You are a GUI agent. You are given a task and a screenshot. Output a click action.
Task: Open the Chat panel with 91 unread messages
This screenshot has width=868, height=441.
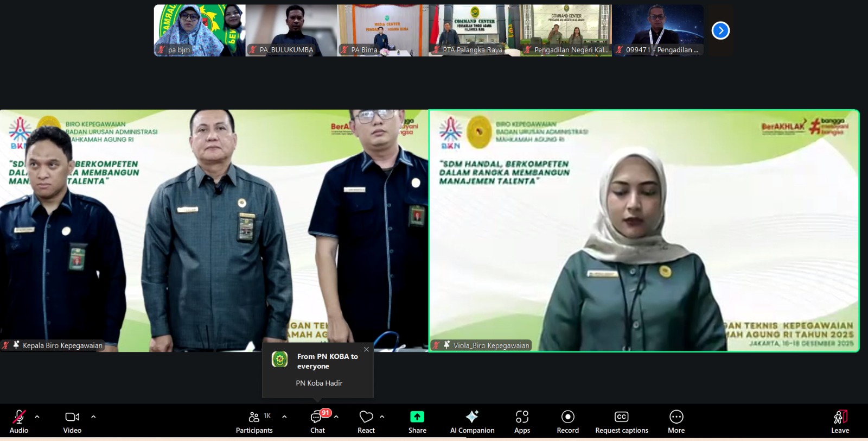click(317, 417)
